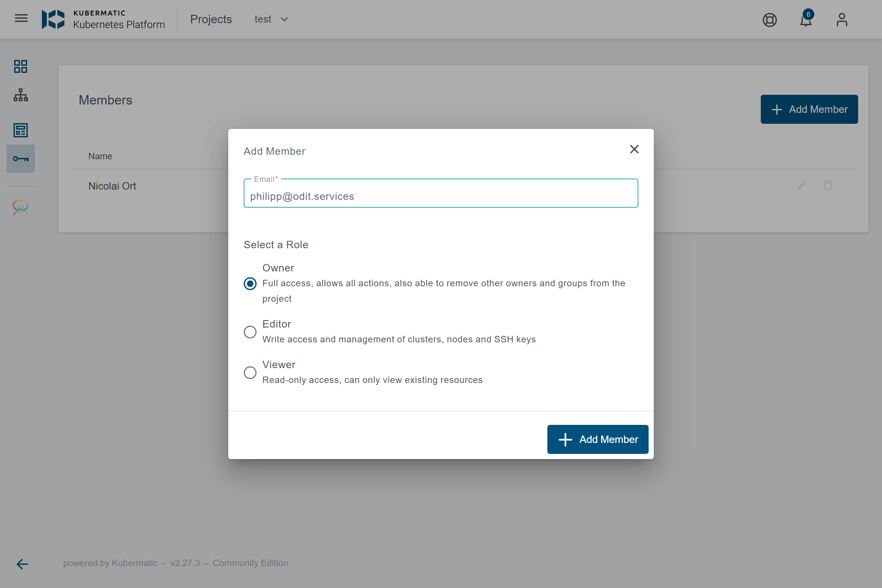
Task: Open the clusters sidebar icon
Action: (x=21, y=95)
